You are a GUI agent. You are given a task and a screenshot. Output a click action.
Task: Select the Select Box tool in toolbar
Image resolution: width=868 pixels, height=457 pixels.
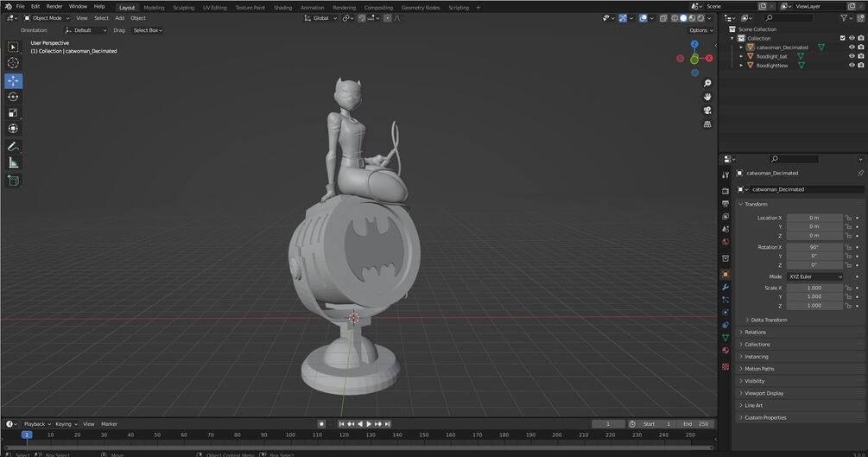13,48
